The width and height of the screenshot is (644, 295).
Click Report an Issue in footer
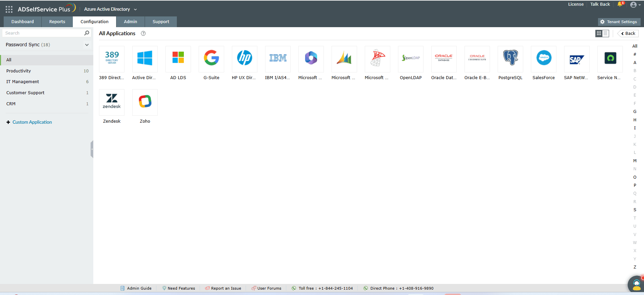point(223,288)
